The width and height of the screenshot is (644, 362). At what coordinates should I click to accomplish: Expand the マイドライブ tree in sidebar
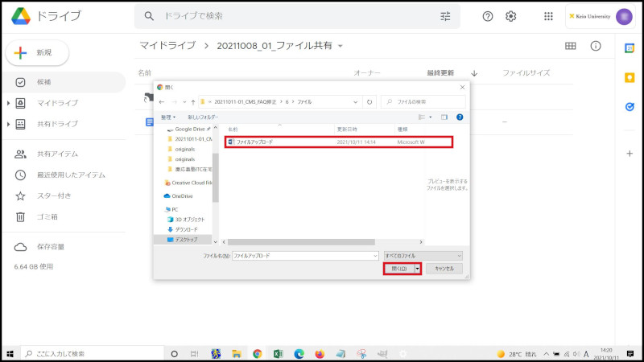coord(8,103)
